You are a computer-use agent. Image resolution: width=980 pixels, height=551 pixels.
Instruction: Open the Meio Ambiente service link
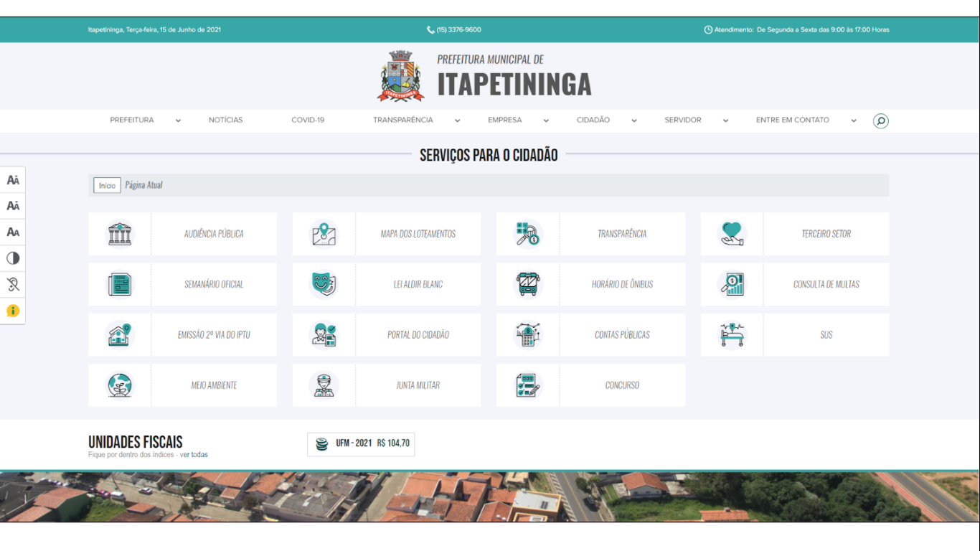(x=214, y=385)
